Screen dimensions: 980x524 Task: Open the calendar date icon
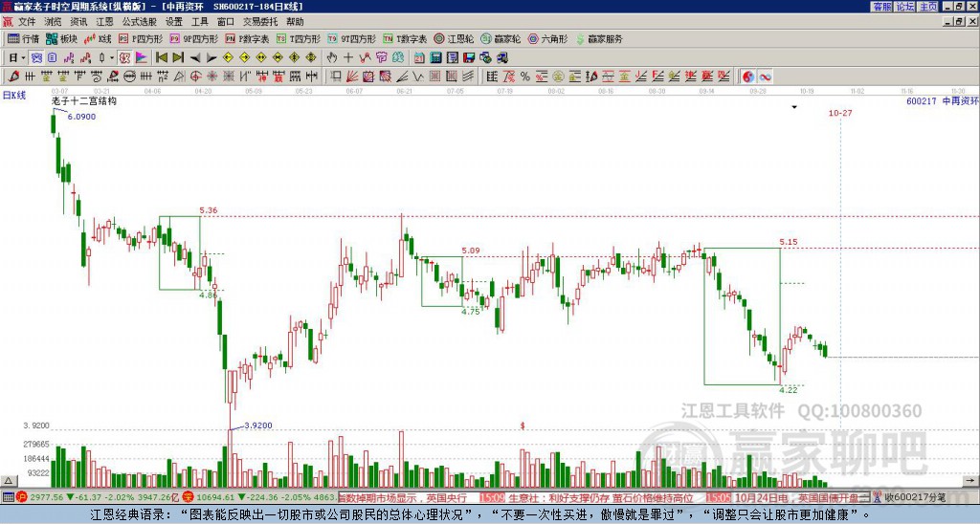point(419,57)
